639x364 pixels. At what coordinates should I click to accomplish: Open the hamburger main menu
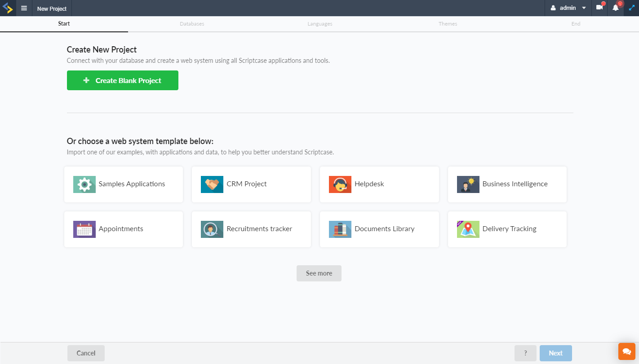pyautogui.click(x=24, y=8)
